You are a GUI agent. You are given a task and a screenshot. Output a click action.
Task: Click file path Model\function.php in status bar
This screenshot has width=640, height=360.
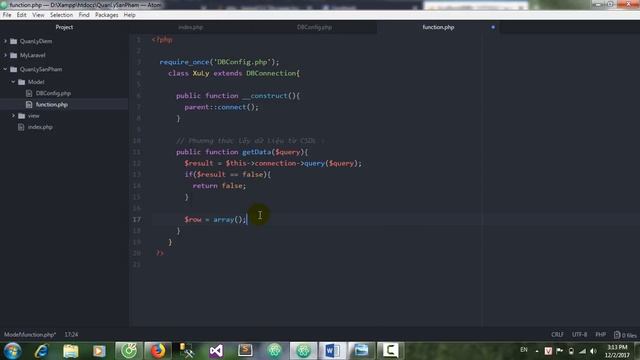point(30,335)
